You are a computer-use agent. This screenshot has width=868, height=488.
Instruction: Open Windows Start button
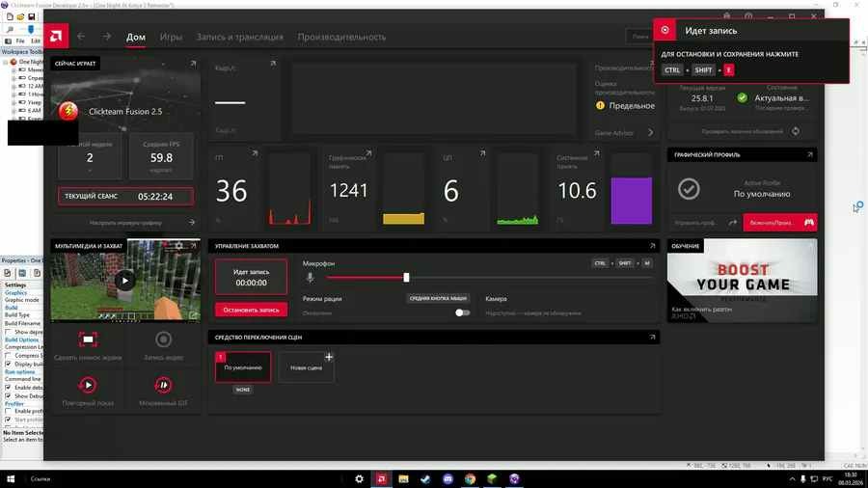coord(11,479)
